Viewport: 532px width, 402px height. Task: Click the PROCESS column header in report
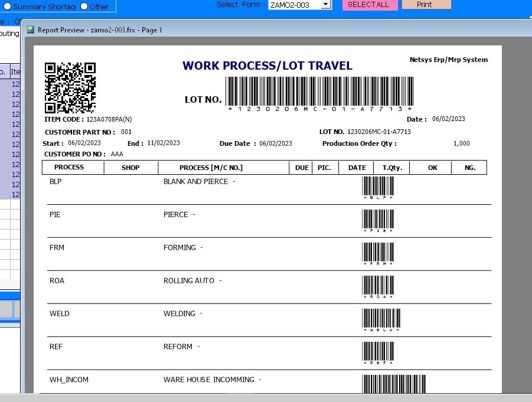coord(69,168)
